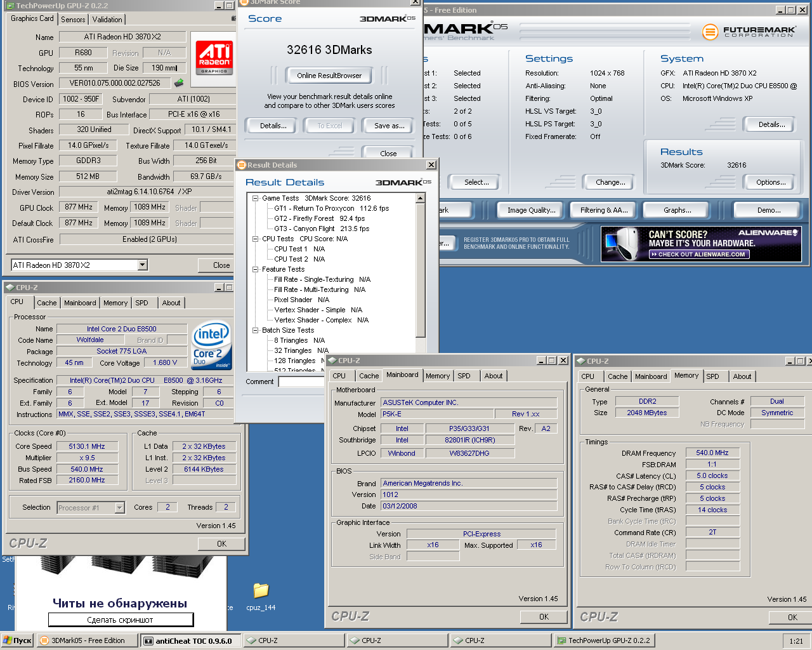812x650 pixels.
Task: Switch to TechPowerUp GPU-Z 0.2.2 taskbar item
Action: pos(604,640)
